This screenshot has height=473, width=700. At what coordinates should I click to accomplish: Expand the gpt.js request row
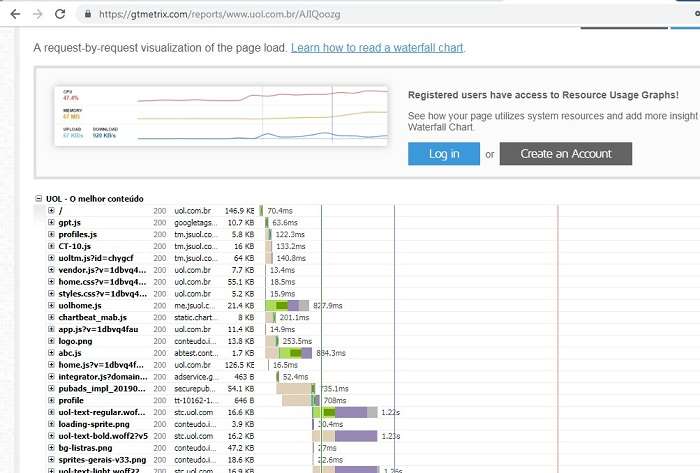[51, 222]
